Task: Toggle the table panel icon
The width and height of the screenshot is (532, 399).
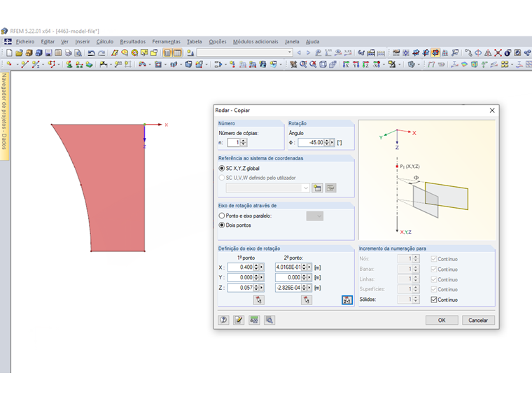Action: (177, 52)
